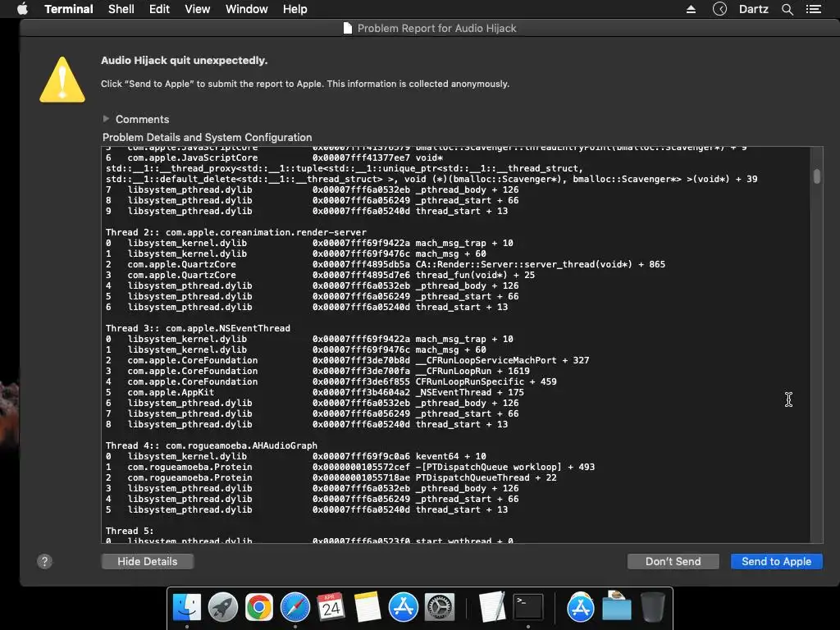This screenshot has height=630, width=840.
Task: Open the Trash in the Dock
Action: pos(652,607)
